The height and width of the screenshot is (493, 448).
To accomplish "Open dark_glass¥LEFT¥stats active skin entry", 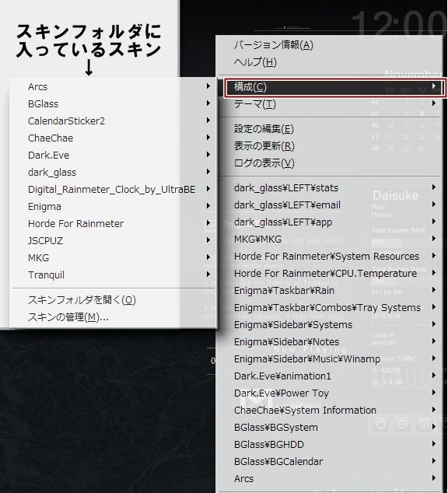I will click(x=330, y=188).
